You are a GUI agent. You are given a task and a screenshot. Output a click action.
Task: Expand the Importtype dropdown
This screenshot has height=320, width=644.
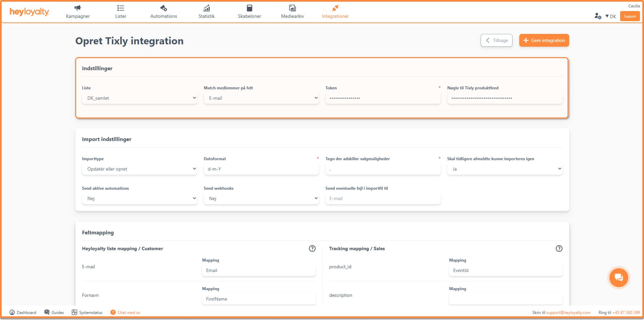(x=140, y=169)
